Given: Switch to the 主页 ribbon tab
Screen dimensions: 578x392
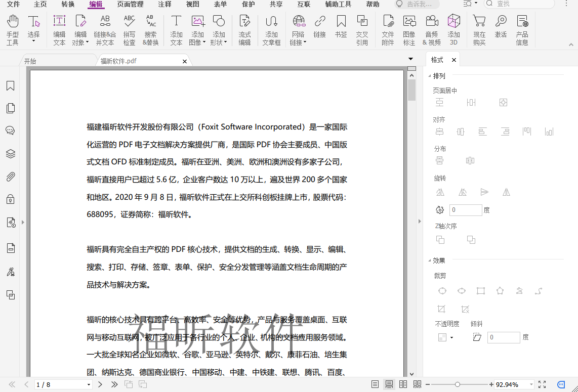Looking at the screenshot, I should tap(39, 5).
